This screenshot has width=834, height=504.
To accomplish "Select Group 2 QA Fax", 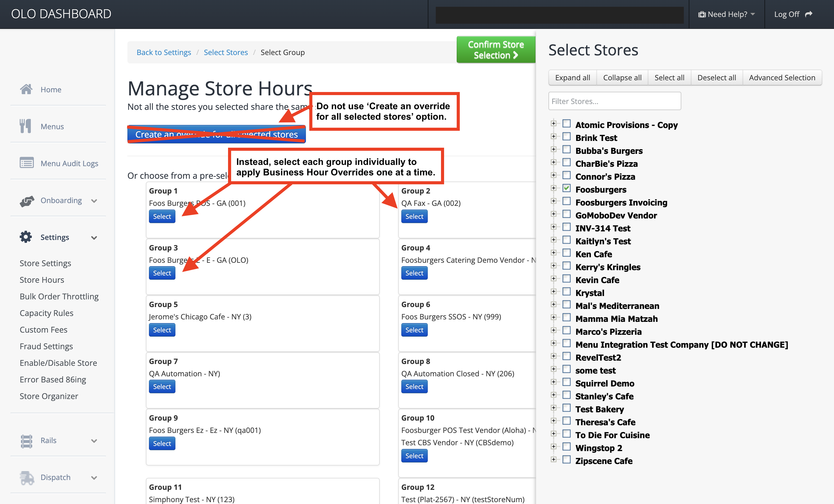I will (x=414, y=216).
